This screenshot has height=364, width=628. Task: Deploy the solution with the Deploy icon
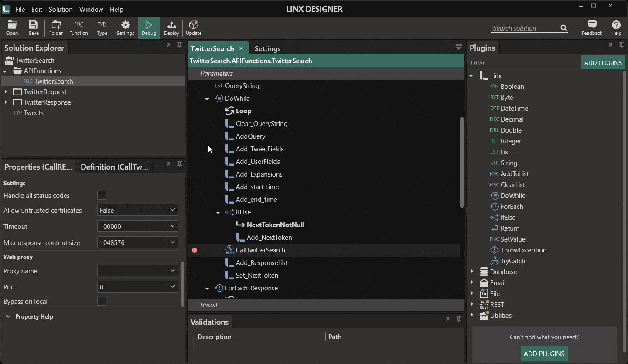tap(171, 28)
